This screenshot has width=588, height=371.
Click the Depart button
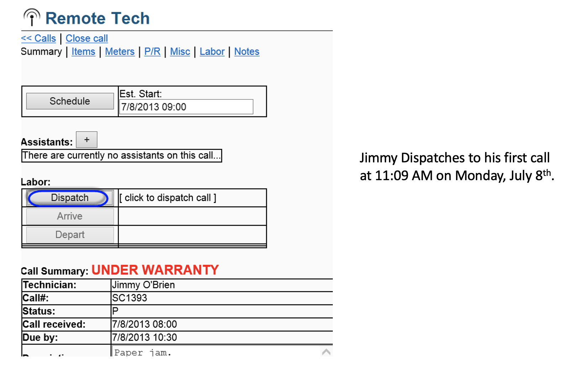click(x=70, y=235)
